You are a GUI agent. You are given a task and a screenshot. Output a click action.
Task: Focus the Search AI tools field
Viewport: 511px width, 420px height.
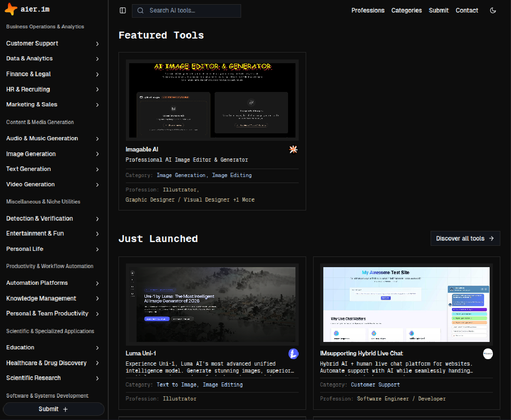(x=186, y=10)
